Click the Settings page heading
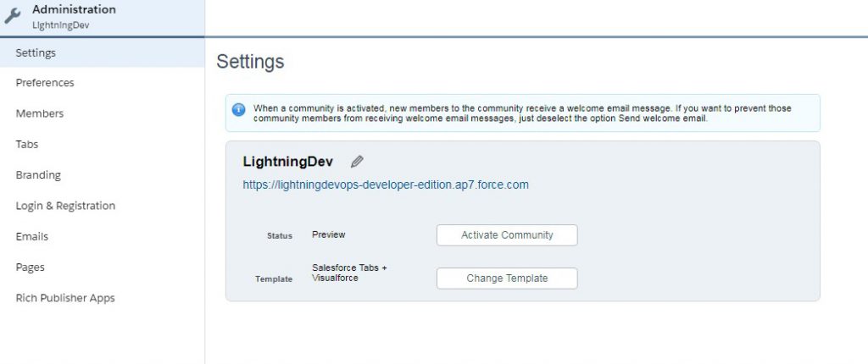868x364 pixels. click(250, 62)
